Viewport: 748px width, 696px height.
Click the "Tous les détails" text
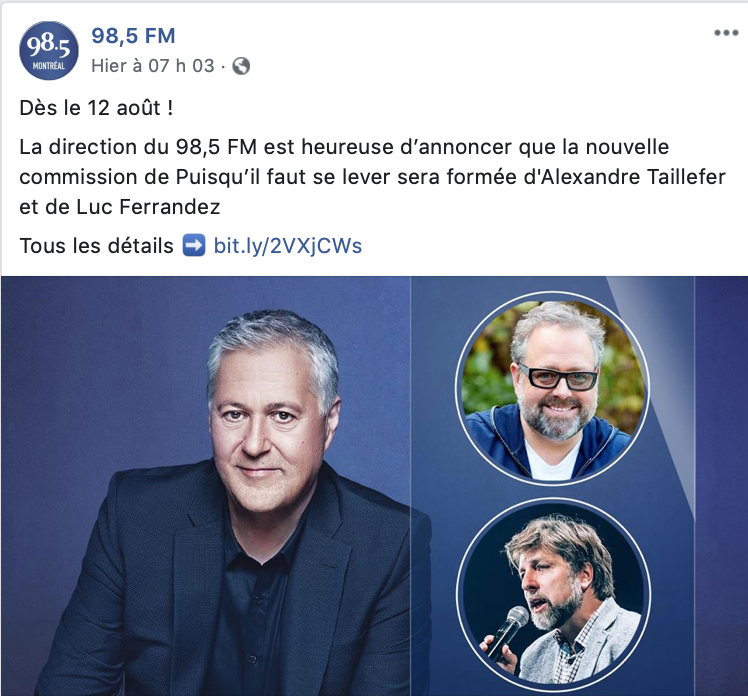pyautogui.click(x=96, y=246)
